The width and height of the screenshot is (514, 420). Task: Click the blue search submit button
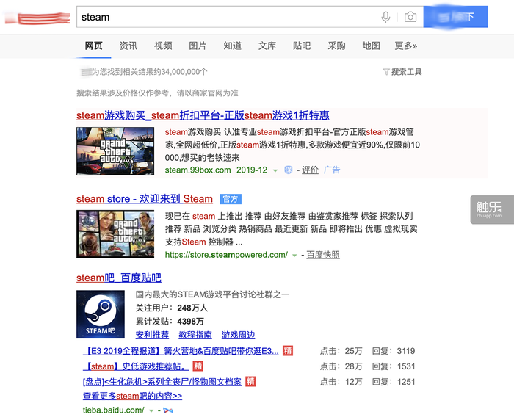(x=455, y=17)
